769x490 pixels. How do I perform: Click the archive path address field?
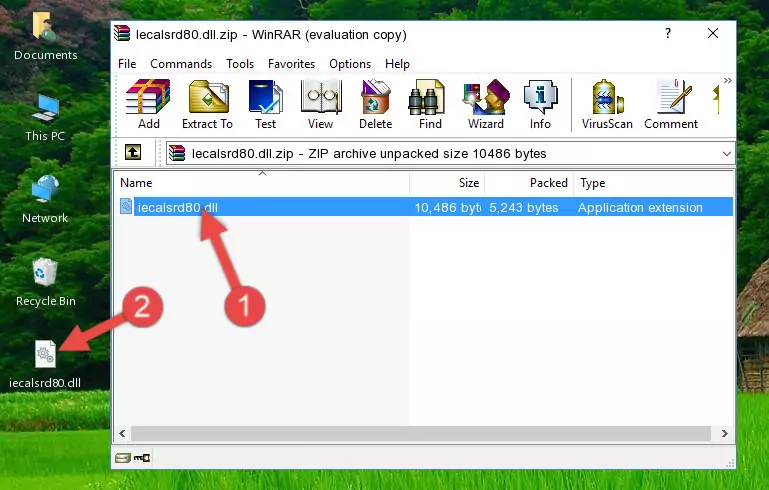point(450,154)
